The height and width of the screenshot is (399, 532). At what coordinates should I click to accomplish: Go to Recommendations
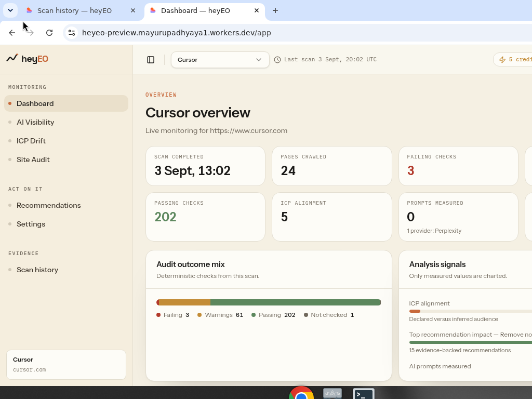[66, 205]
